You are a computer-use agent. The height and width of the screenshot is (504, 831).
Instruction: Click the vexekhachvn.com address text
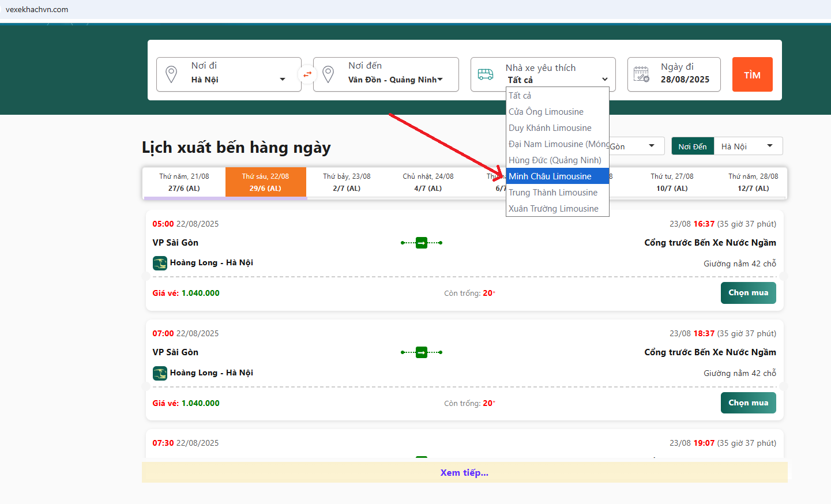pyautogui.click(x=37, y=9)
